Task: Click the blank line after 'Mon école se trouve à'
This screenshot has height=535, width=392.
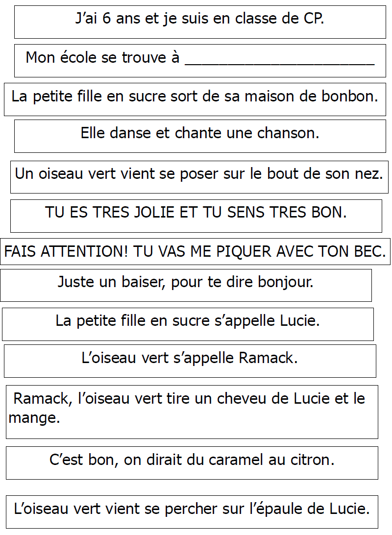Action: pos(279,60)
